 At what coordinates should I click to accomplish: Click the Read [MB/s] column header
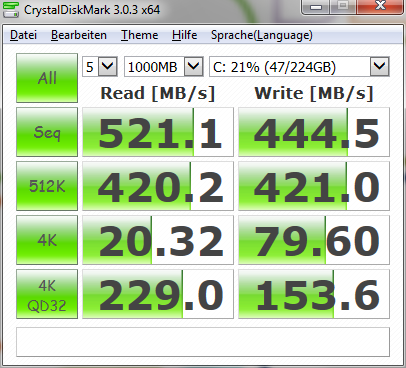(158, 93)
